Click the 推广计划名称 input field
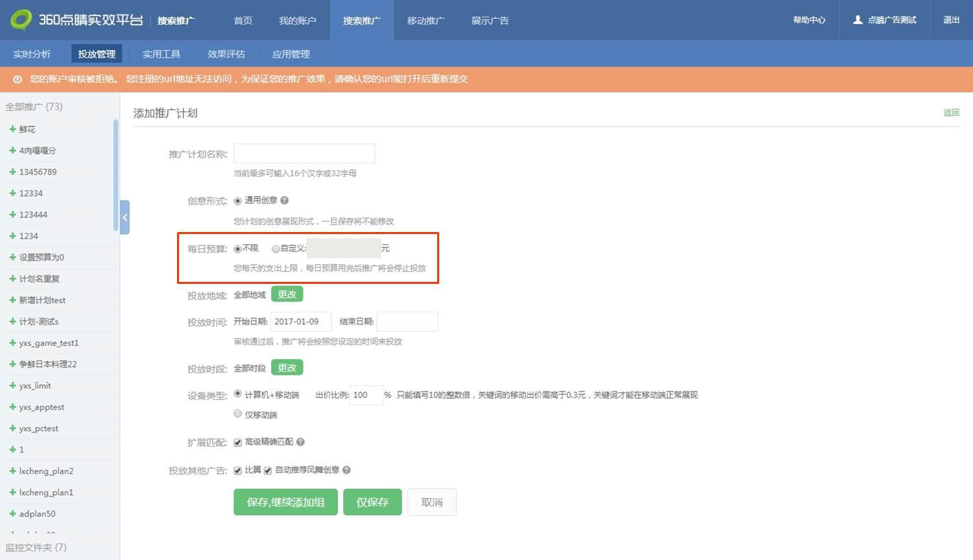973x560 pixels. (x=304, y=154)
